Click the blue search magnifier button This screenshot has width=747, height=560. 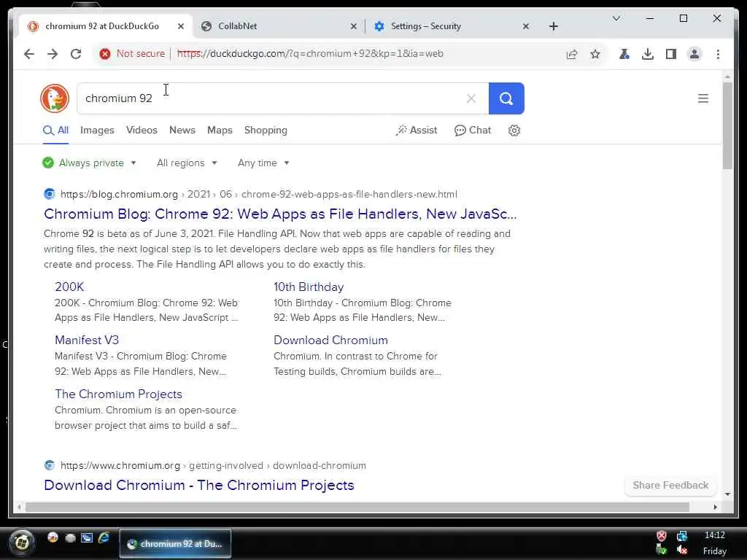[x=506, y=98]
